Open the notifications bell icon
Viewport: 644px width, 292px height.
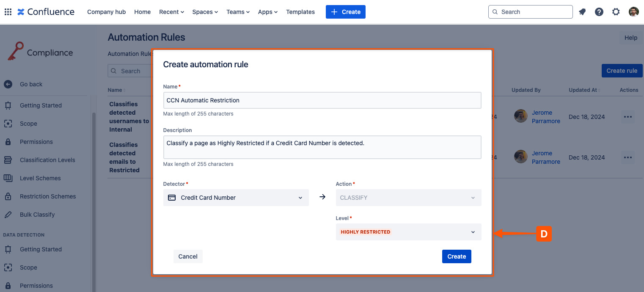pos(582,12)
